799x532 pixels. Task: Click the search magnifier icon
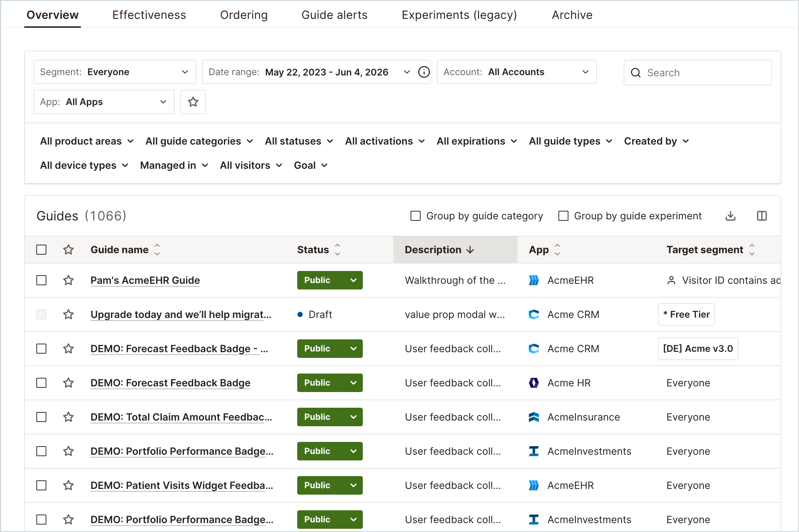click(636, 73)
